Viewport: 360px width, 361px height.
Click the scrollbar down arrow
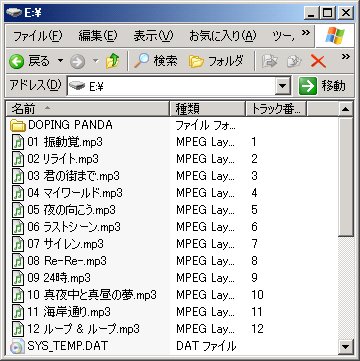tap(346, 346)
